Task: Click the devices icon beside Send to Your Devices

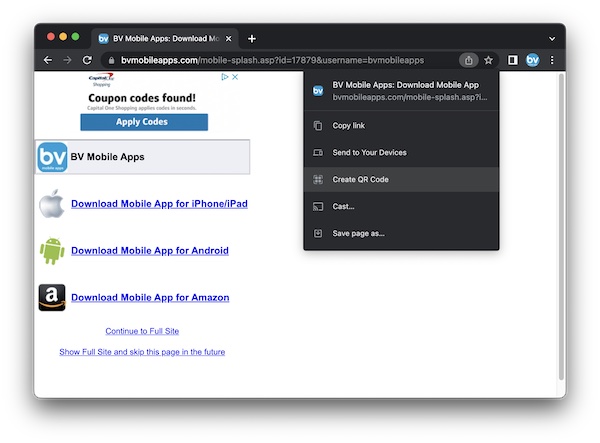Action: pos(318,152)
